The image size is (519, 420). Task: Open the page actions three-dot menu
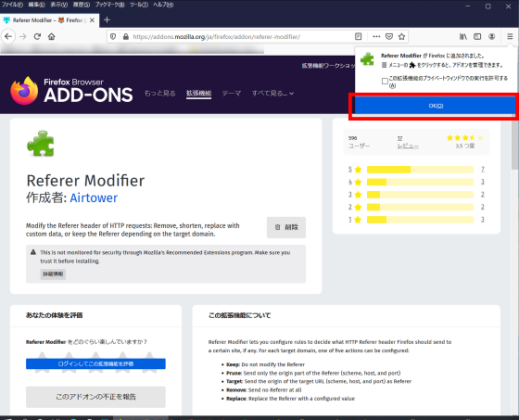tap(376, 36)
